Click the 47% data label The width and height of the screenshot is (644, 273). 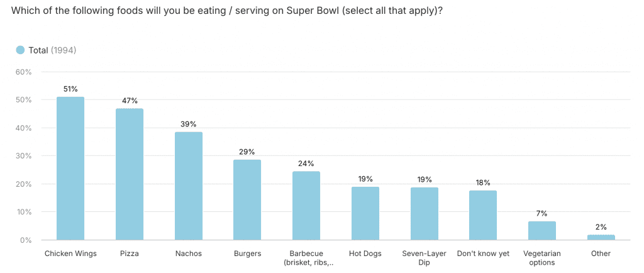coord(129,101)
